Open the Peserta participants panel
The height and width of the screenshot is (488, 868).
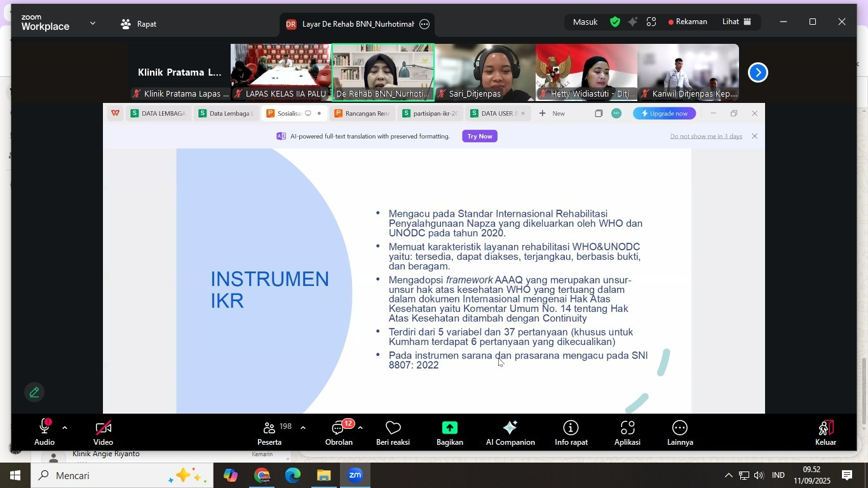pyautogui.click(x=269, y=433)
